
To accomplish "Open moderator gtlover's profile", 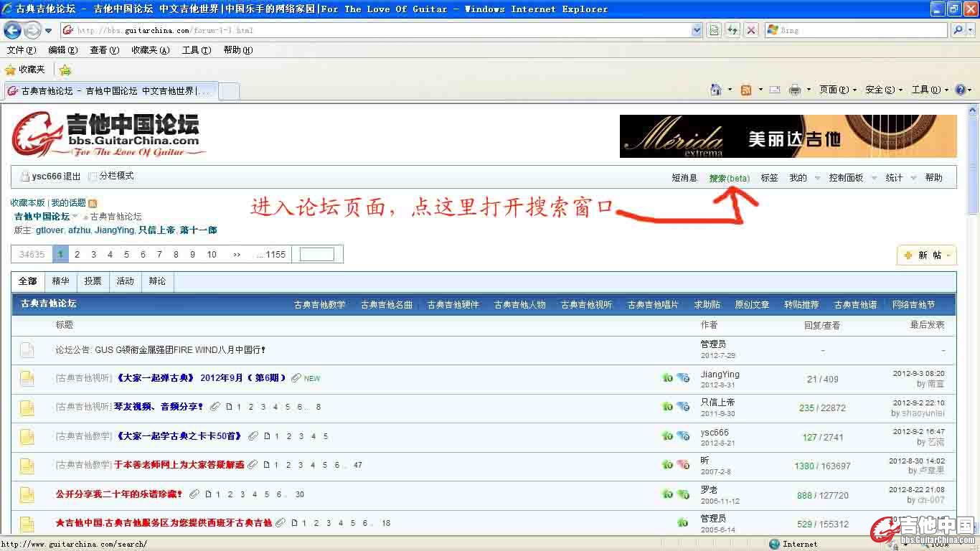I will pyautogui.click(x=50, y=230).
